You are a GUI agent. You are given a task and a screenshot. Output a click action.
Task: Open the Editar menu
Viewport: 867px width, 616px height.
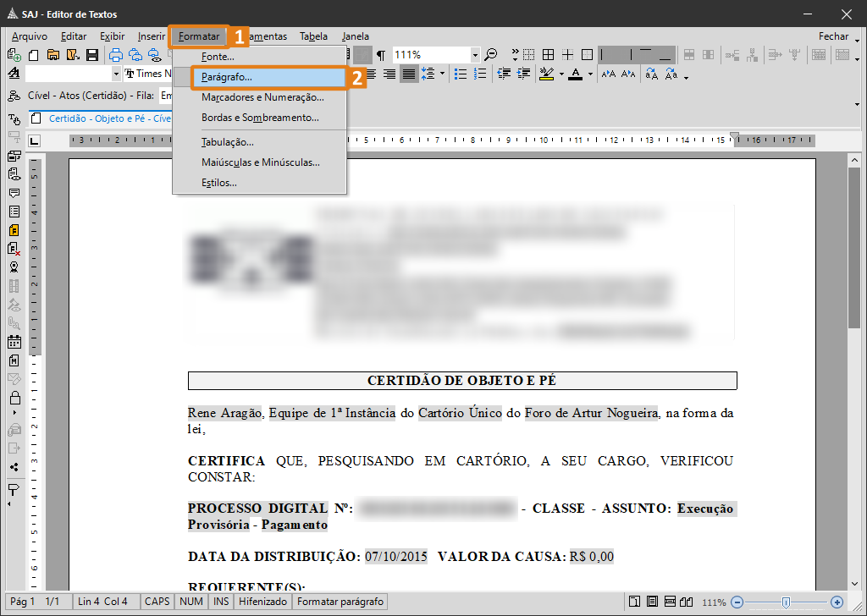pyautogui.click(x=74, y=36)
